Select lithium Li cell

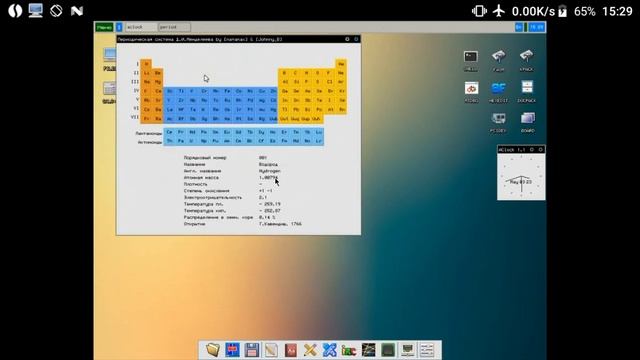pyautogui.click(x=147, y=73)
